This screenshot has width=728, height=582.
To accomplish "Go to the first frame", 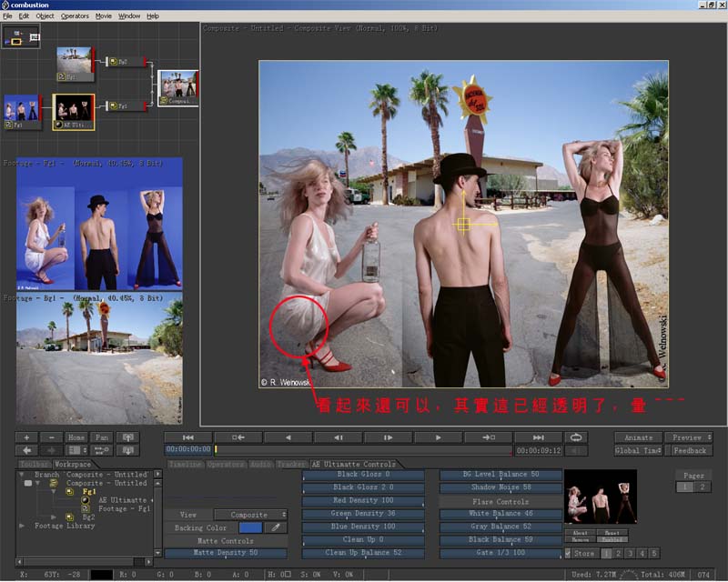I will click(188, 437).
